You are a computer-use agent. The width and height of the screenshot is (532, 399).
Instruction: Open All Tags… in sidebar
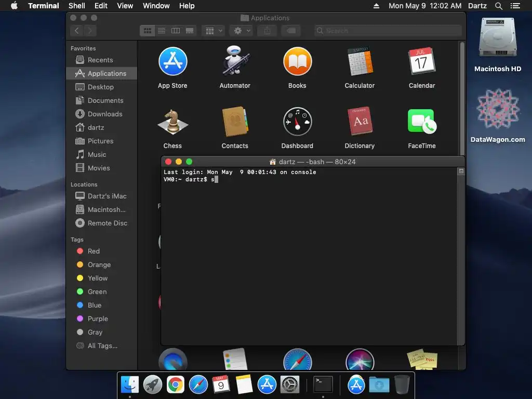coord(101,346)
